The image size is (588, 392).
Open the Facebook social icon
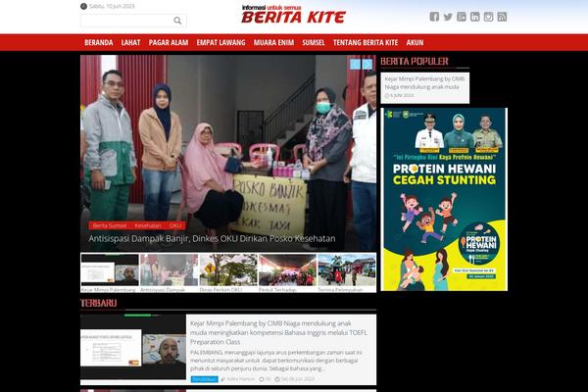(x=434, y=17)
